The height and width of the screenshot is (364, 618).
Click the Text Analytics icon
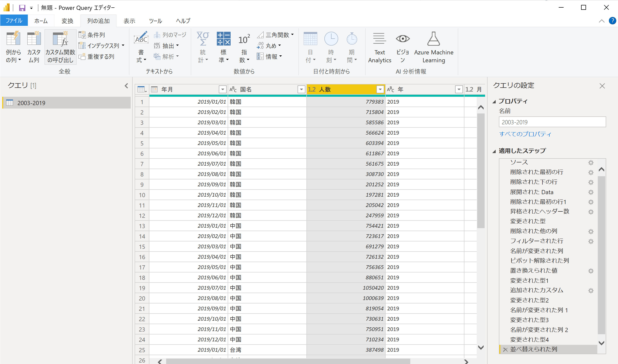379,39
